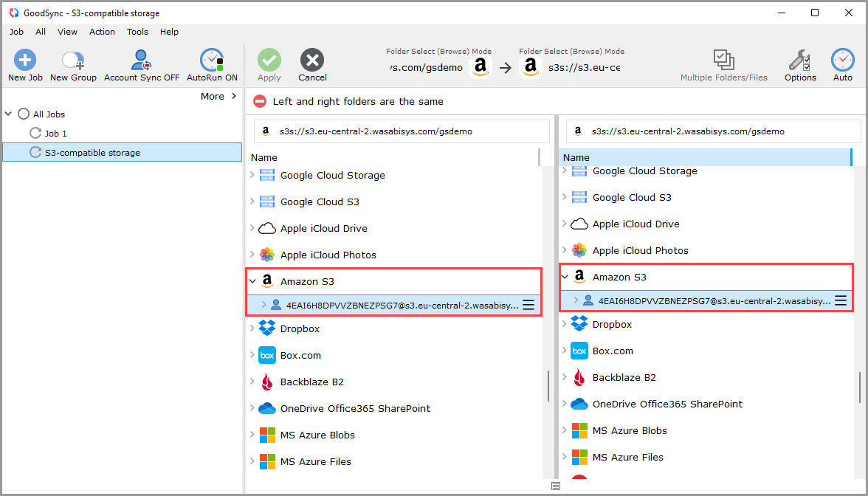
Task: Toggle Account Sync OFF icon
Action: pos(142,60)
